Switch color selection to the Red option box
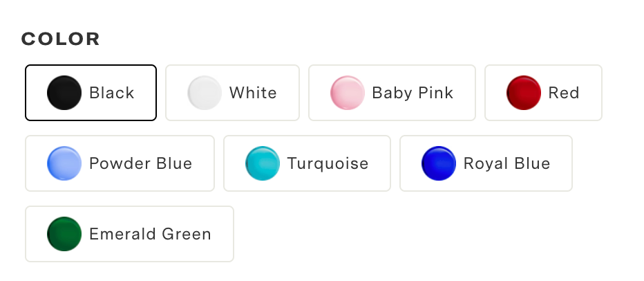This screenshot has width=644, height=281. pyautogui.click(x=543, y=93)
